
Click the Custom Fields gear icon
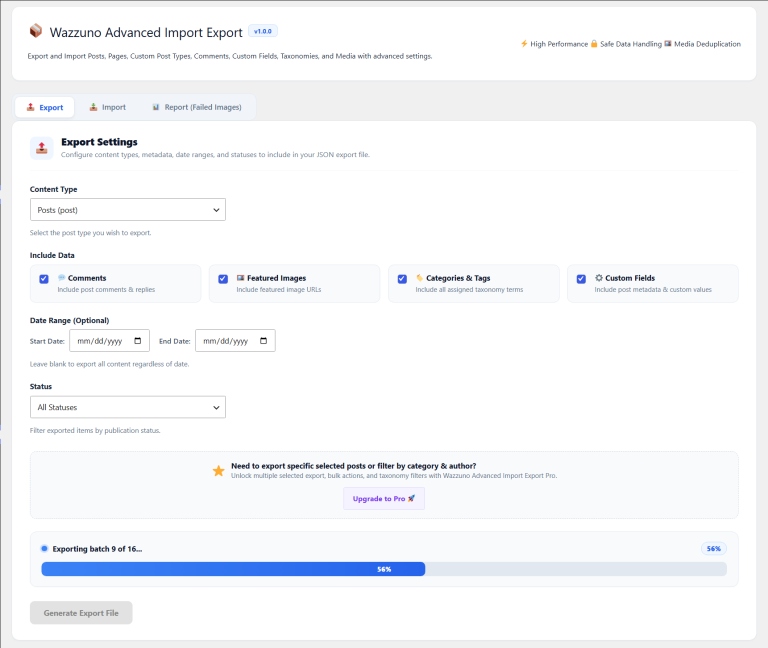599,278
